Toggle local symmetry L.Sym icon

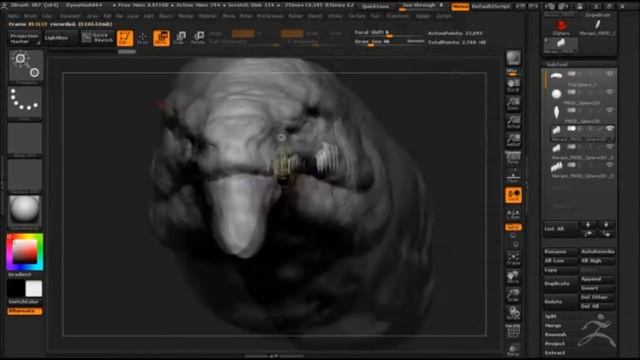[x=513, y=213]
